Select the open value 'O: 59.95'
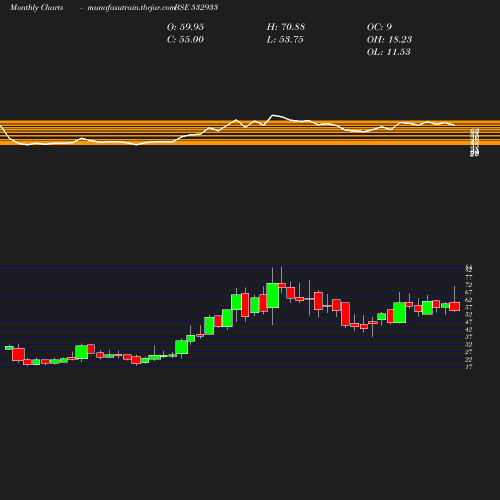 [x=185, y=27]
